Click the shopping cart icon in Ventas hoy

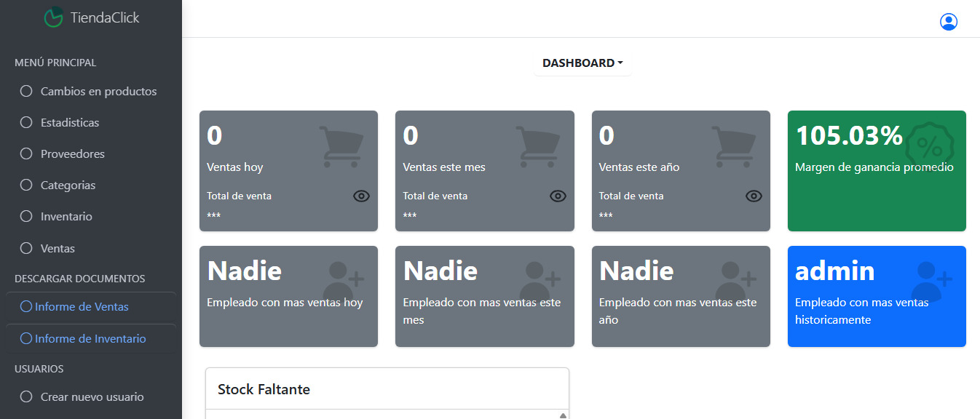click(x=341, y=146)
